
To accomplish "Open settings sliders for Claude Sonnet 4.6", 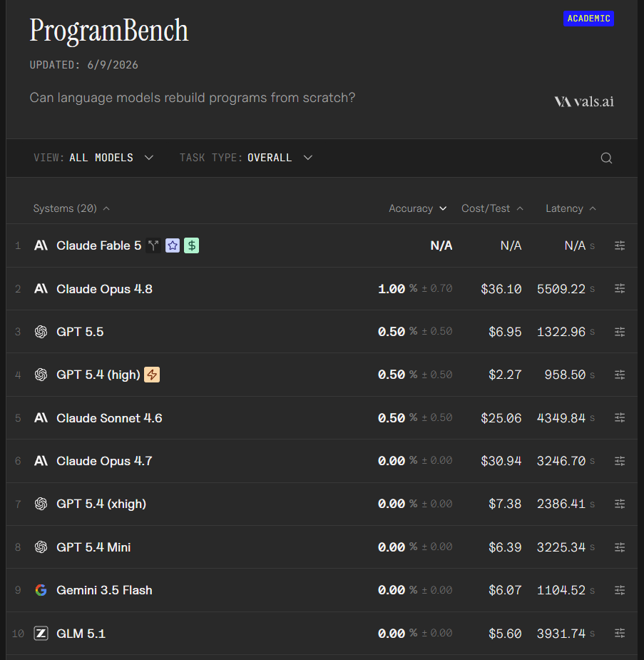I will (x=620, y=417).
